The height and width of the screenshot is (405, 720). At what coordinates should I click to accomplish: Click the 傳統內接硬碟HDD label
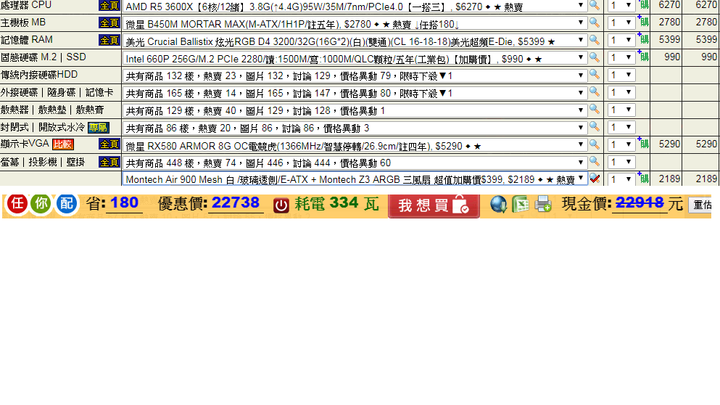click(39, 74)
